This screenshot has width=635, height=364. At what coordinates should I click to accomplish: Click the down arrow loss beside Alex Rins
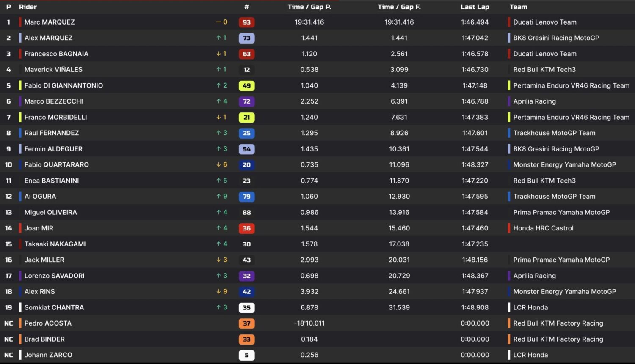click(222, 291)
